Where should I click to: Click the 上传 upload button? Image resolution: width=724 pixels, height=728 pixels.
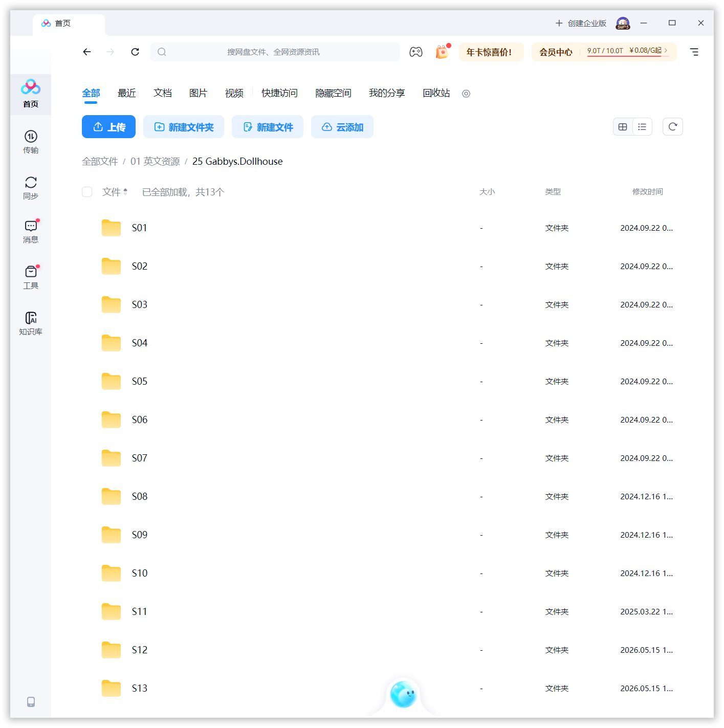(x=108, y=127)
